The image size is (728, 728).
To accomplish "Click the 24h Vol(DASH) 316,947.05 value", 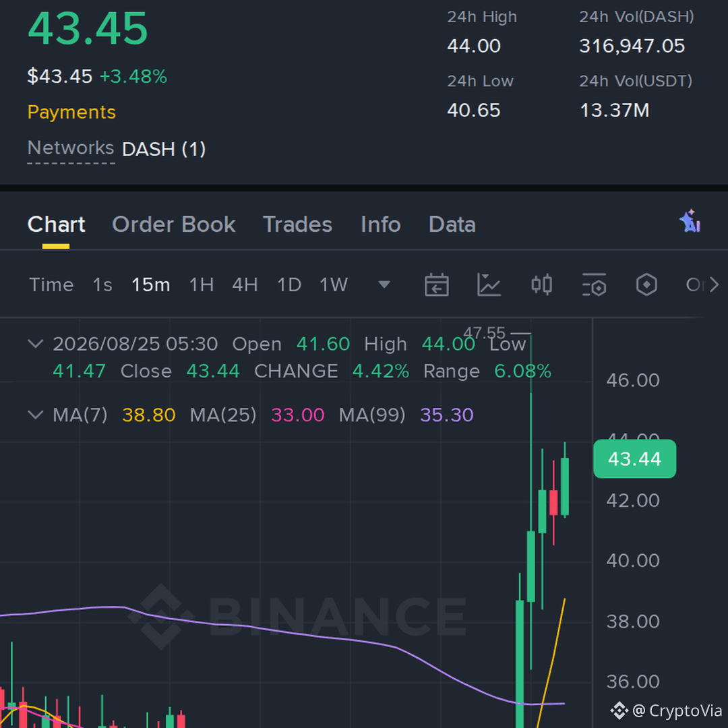I will pyautogui.click(x=632, y=46).
